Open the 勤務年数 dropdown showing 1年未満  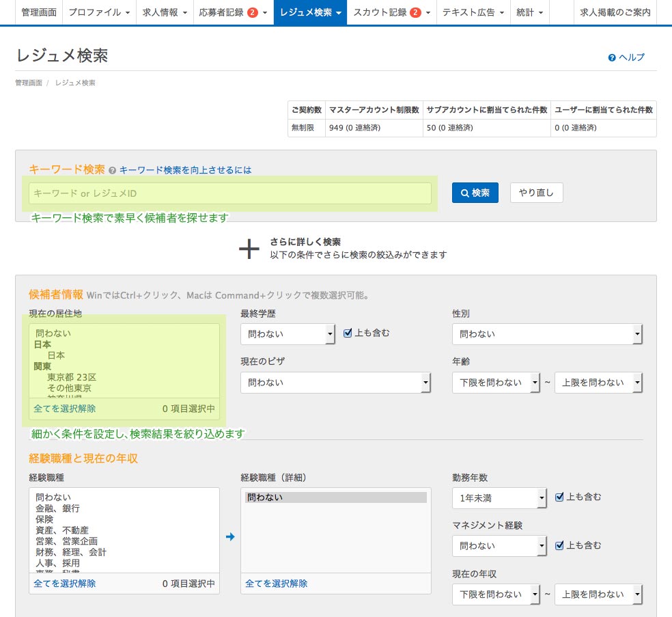point(500,498)
